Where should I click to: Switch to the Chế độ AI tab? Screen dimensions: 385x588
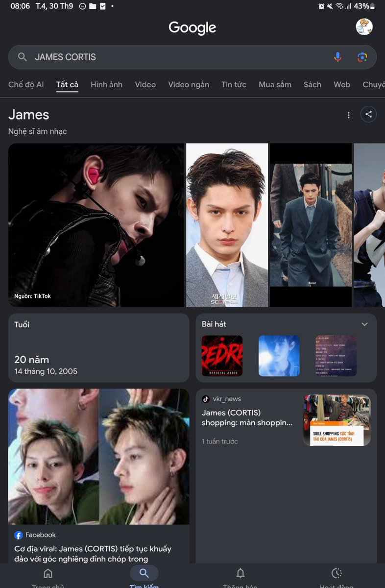point(26,84)
